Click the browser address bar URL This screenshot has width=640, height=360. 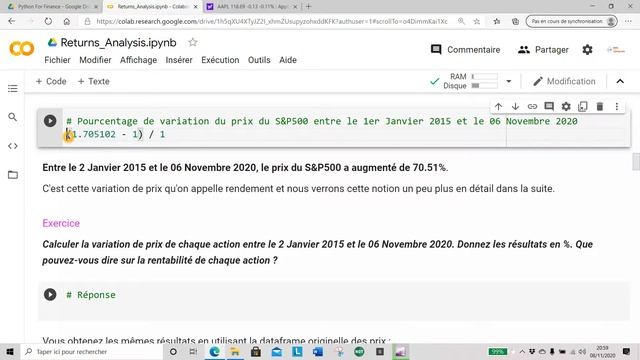272,21
